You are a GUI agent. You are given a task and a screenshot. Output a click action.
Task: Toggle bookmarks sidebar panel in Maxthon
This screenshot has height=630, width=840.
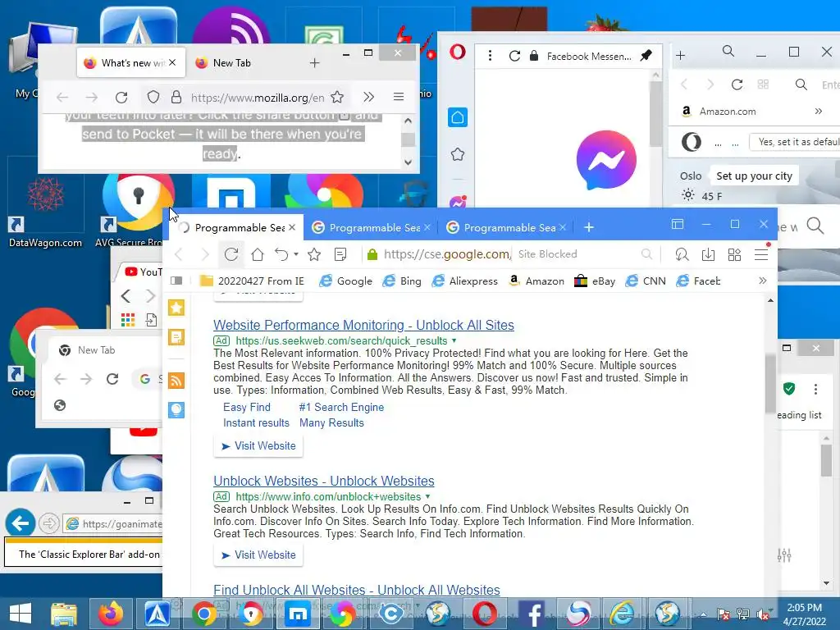click(176, 281)
